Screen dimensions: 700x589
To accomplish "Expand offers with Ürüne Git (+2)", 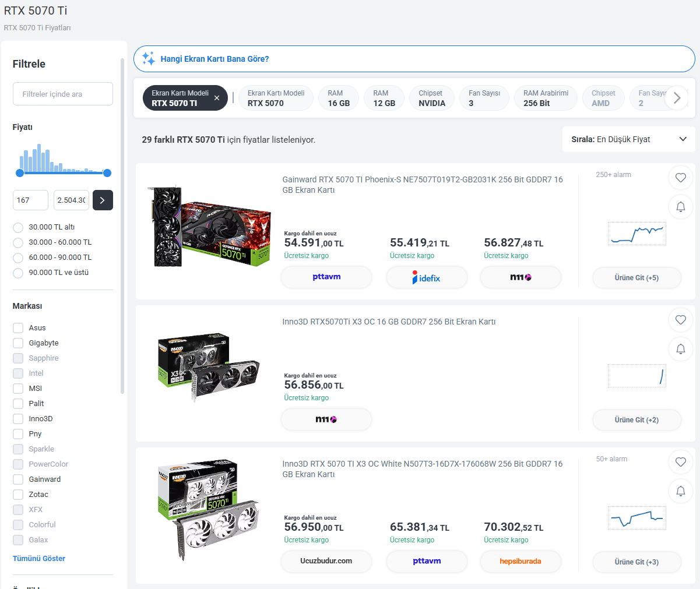I will [636, 420].
